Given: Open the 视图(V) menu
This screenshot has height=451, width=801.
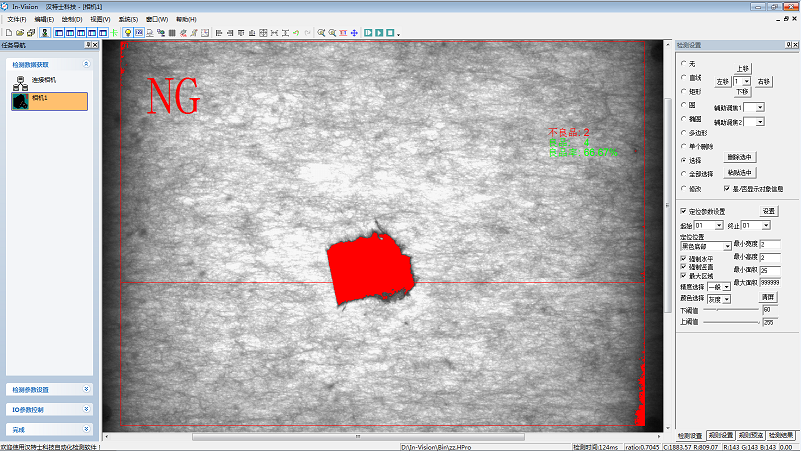Looking at the screenshot, I should [100, 19].
